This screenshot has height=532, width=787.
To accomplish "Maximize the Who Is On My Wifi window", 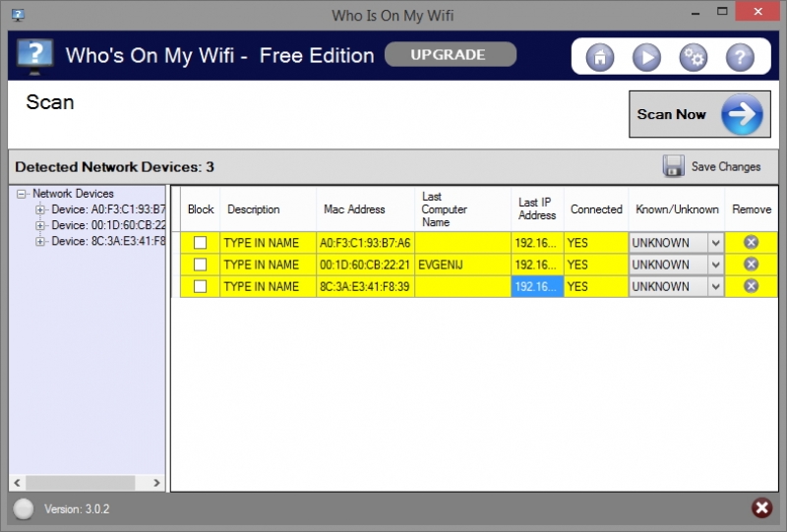I will 722,11.
